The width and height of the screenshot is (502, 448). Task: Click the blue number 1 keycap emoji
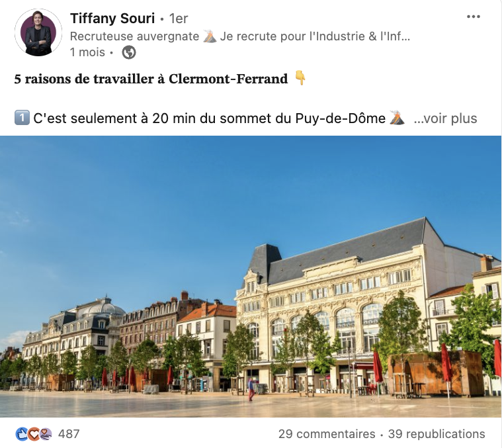22,118
